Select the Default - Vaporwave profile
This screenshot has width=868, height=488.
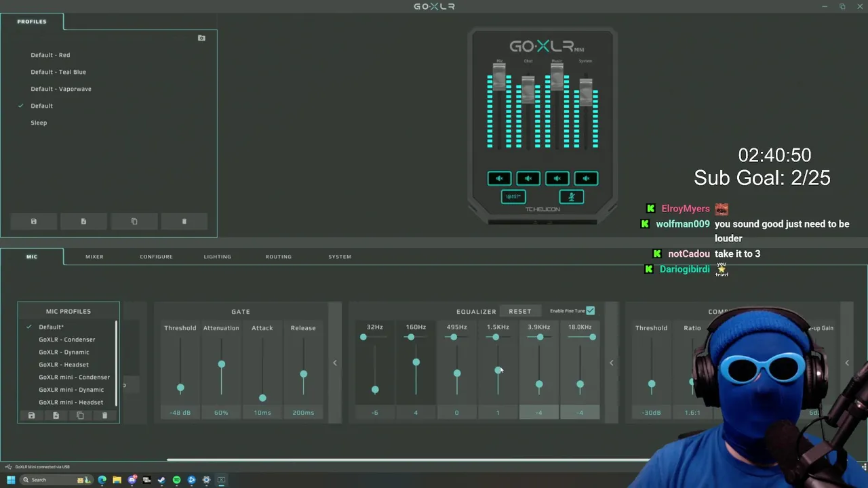click(61, 89)
